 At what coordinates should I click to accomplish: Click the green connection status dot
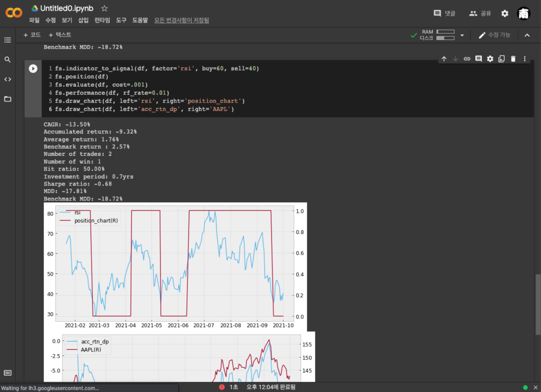pyautogui.click(x=526, y=387)
